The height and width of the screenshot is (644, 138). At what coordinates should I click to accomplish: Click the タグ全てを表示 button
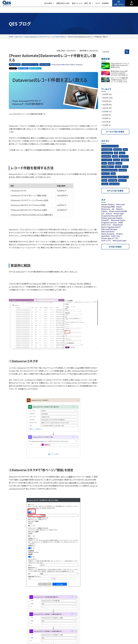115,247
